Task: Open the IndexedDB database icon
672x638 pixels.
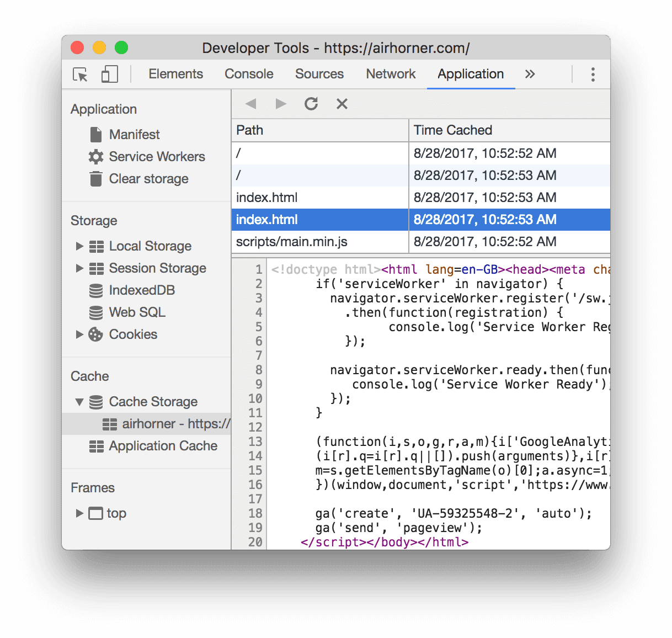Action: [x=95, y=290]
